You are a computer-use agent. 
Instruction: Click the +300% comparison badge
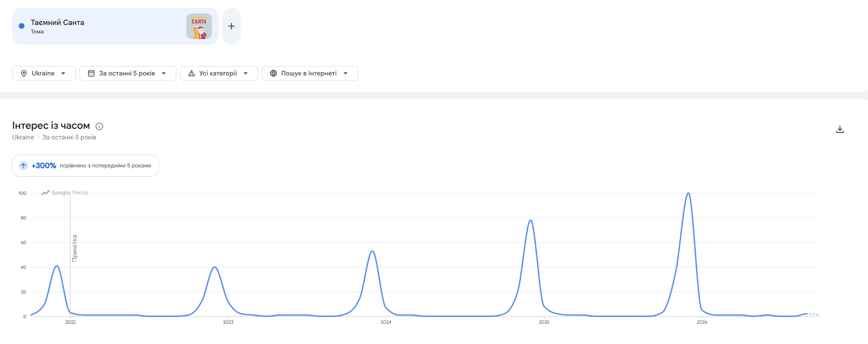85,166
